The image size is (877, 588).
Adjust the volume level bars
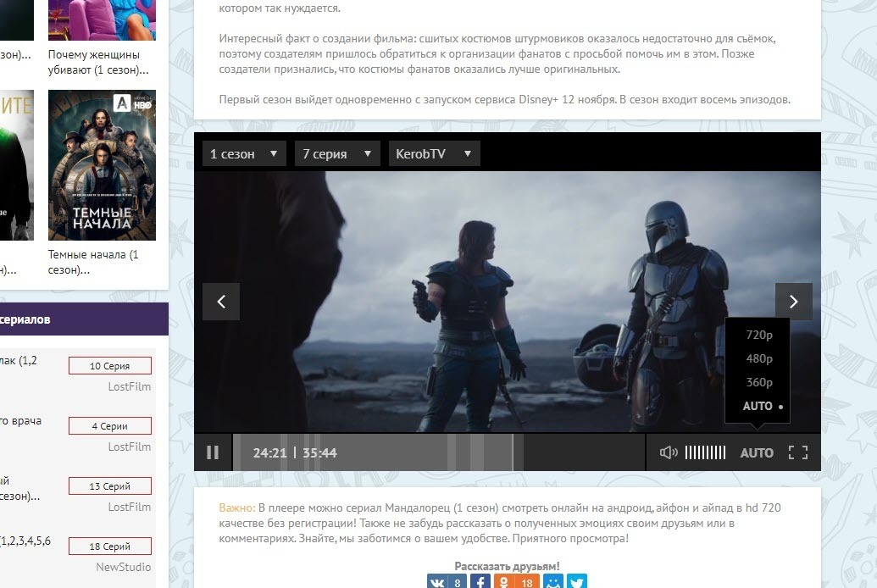[x=705, y=452]
